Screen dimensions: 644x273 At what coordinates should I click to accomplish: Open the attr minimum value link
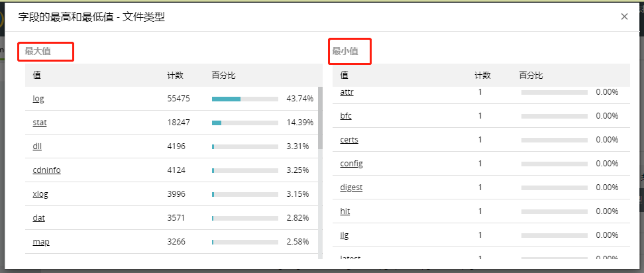347,92
